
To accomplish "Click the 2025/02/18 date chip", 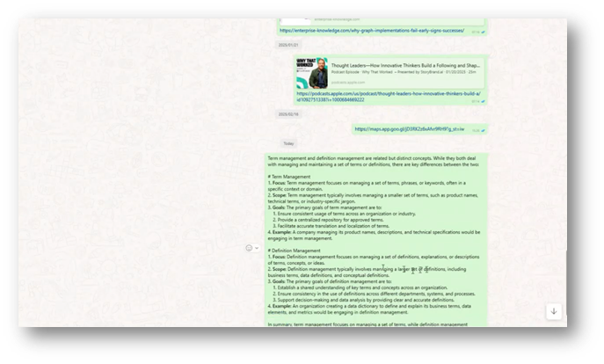I will [x=288, y=114].
